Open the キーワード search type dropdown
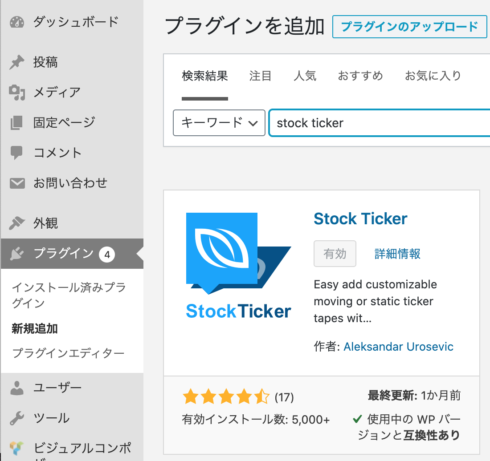The height and width of the screenshot is (461, 490). click(219, 123)
